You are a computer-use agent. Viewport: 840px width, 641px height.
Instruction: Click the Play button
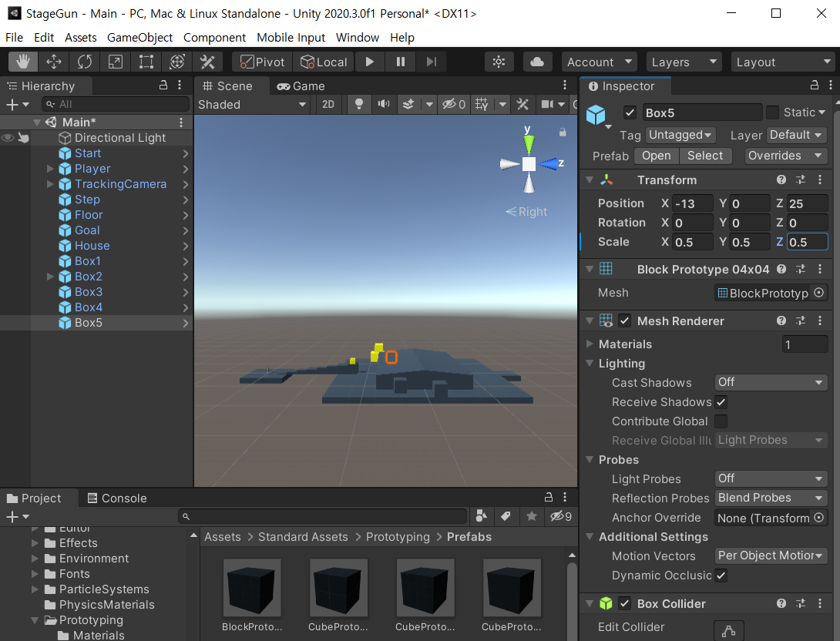click(x=370, y=62)
